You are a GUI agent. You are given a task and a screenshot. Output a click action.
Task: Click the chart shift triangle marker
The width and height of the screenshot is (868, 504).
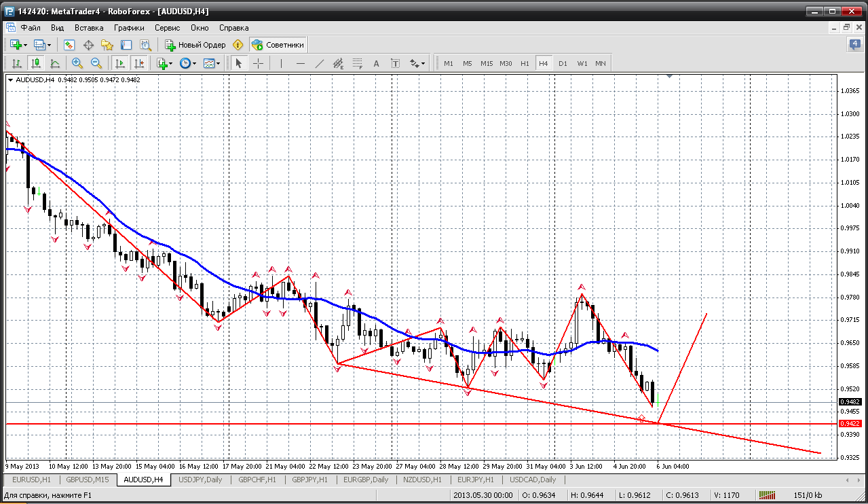[670, 77]
